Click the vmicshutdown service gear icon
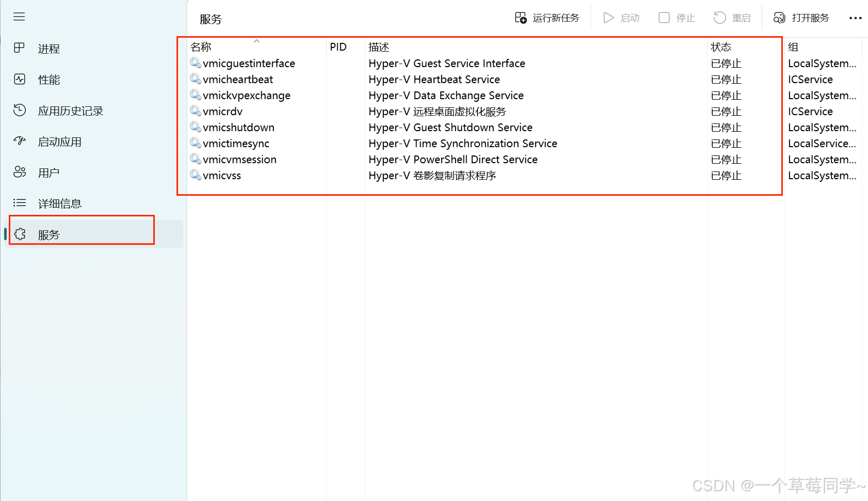 pyautogui.click(x=196, y=127)
